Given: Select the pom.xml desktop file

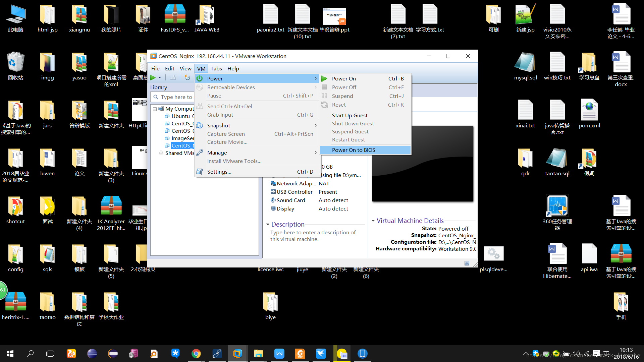Looking at the screenshot, I should tap(589, 114).
